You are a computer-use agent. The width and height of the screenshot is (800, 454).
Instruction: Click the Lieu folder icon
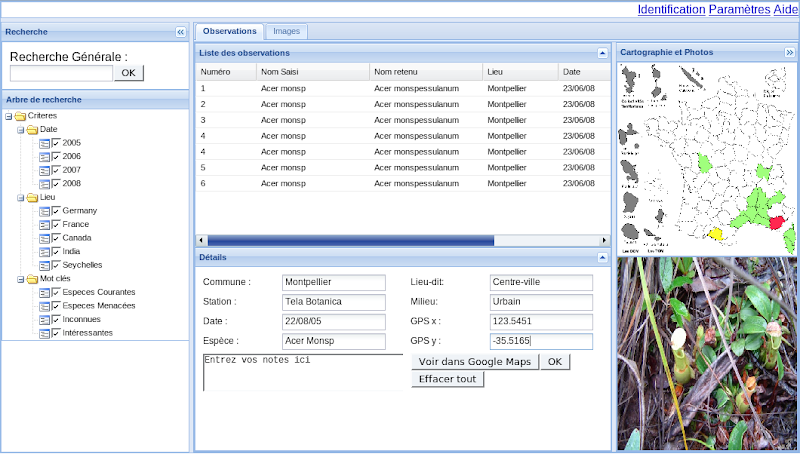coord(33,197)
